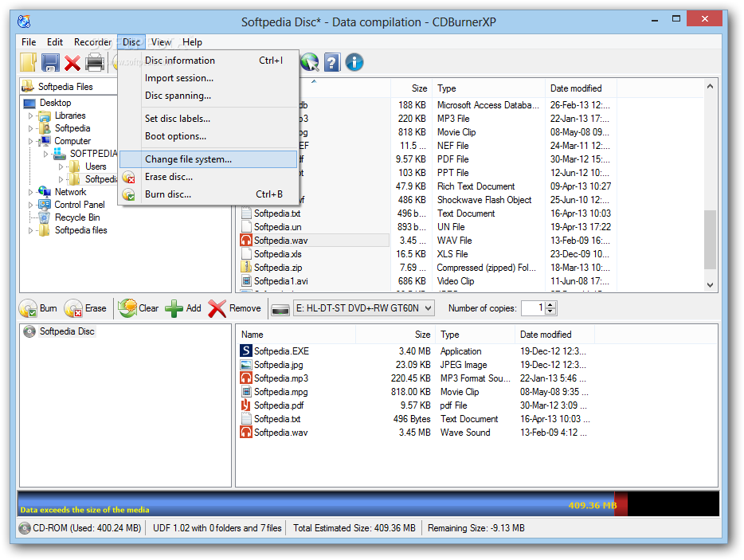Expand the Network tree node
The width and height of the screenshot is (744, 560).
coord(31,192)
